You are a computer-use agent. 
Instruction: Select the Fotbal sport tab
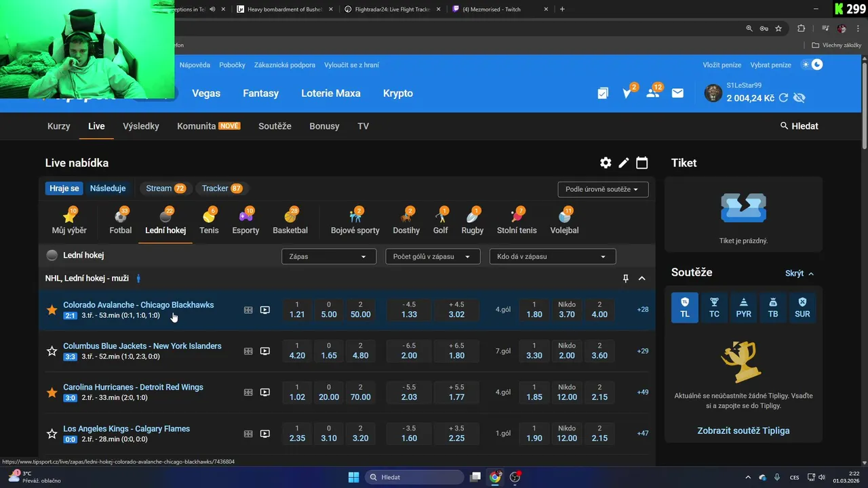pos(121,222)
